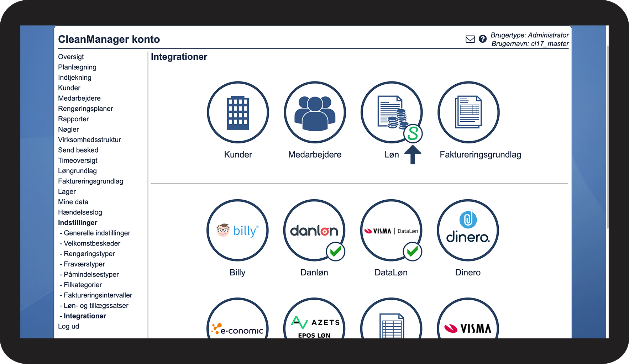The image size is (629, 364).
Task: Click Send besked in the sidebar
Action: (x=78, y=150)
